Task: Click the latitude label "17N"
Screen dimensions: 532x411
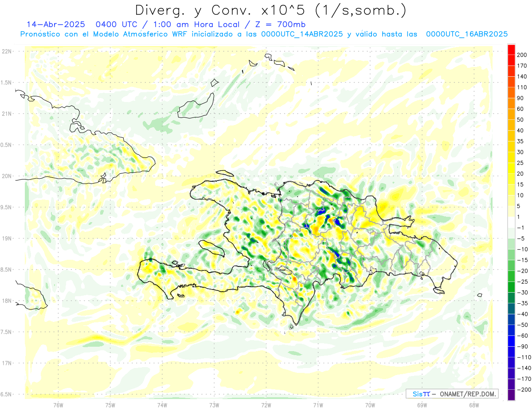Action: [6, 363]
